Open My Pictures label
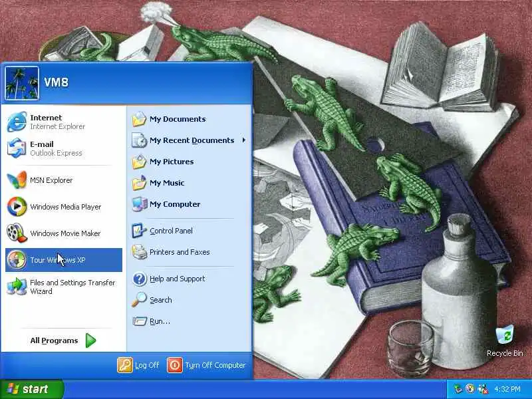 click(x=172, y=162)
